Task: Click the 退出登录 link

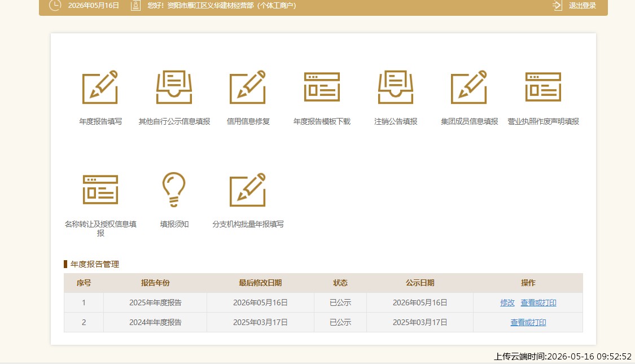Action: coord(583,6)
